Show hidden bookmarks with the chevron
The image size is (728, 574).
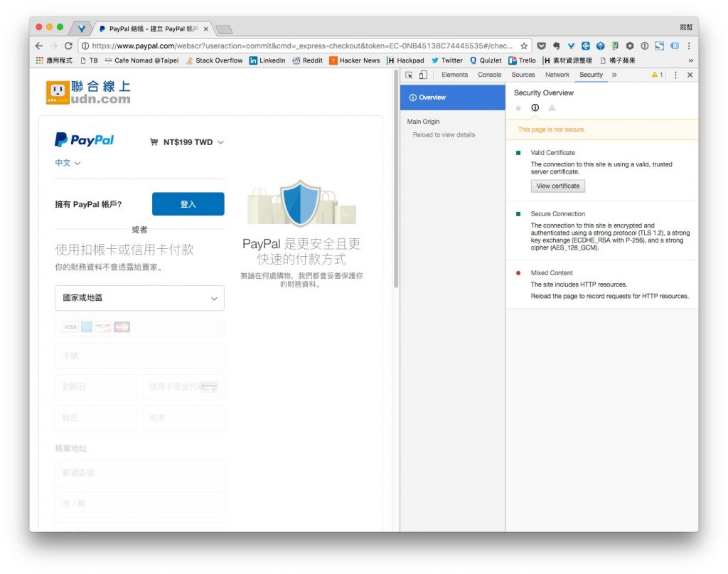[x=690, y=60]
